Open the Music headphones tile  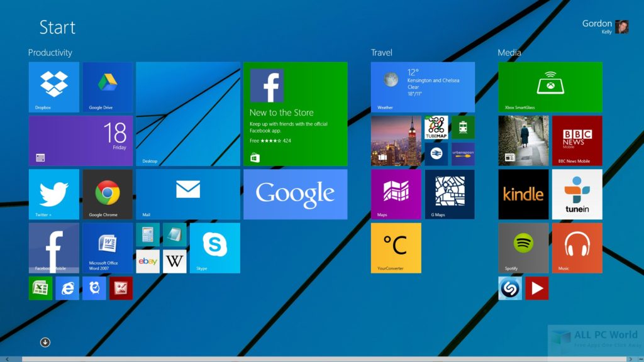[577, 248]
